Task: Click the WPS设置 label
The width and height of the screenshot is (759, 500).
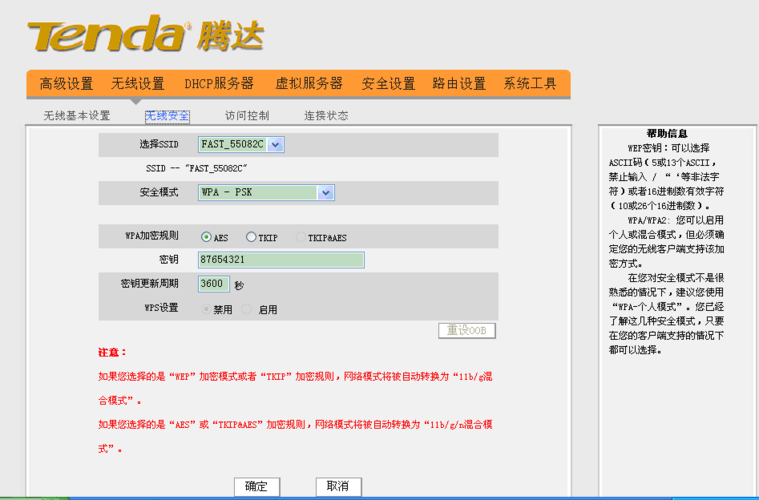Action: tap(161, 308)
